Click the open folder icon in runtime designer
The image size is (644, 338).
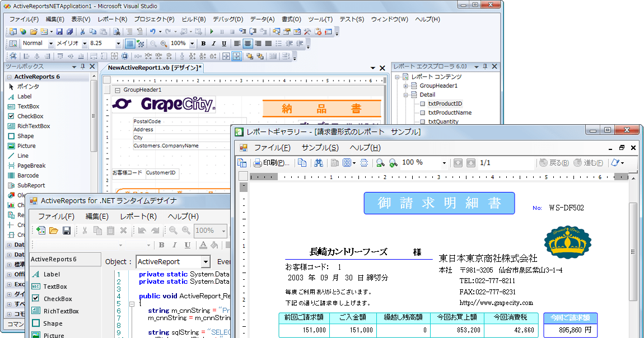click(53, 231)
